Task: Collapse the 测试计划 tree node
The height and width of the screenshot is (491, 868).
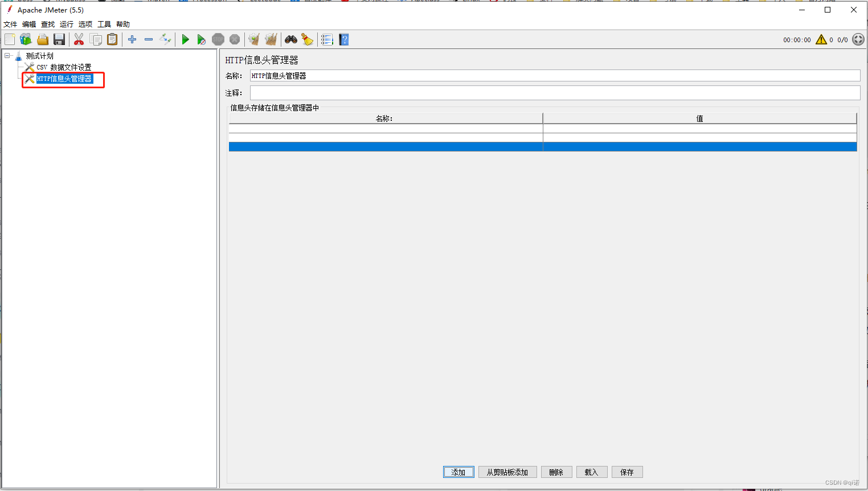Action: click(x=7, y=56)
